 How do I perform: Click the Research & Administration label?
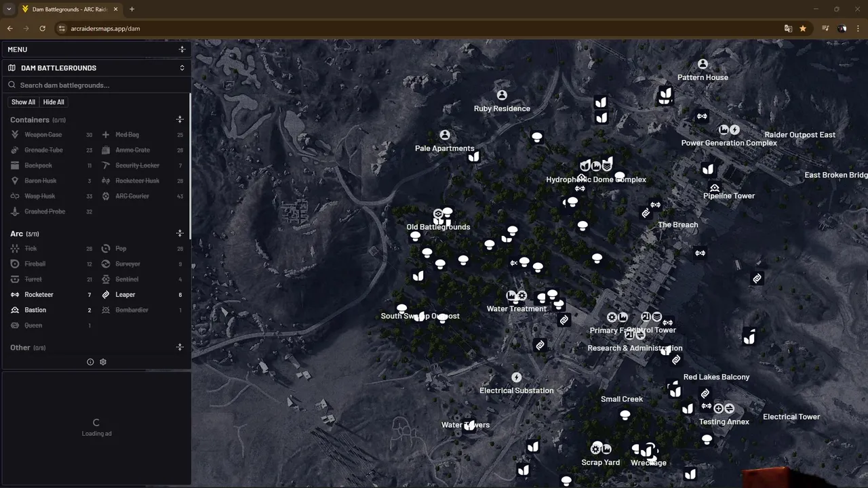635,348
